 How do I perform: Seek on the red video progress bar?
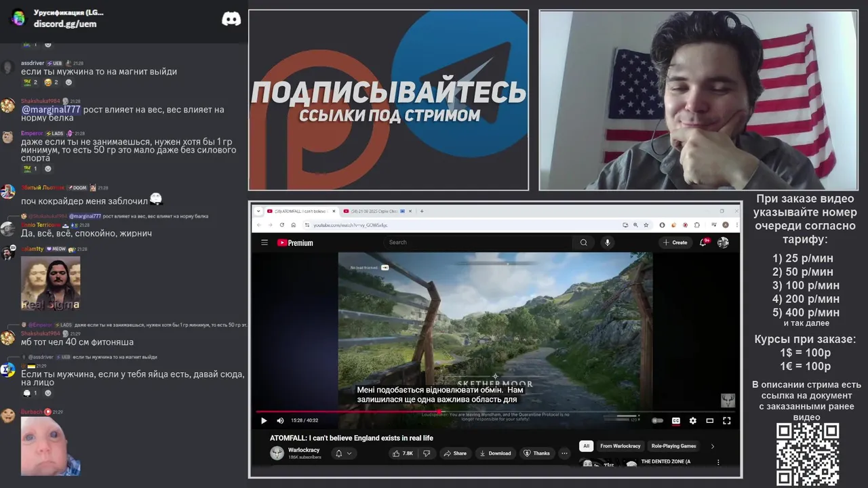(495, 411)
